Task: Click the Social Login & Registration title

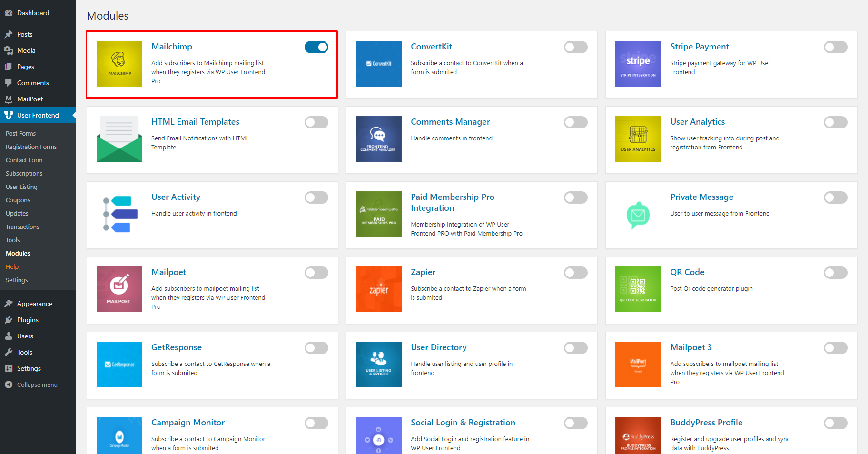Action: (463, 423)
